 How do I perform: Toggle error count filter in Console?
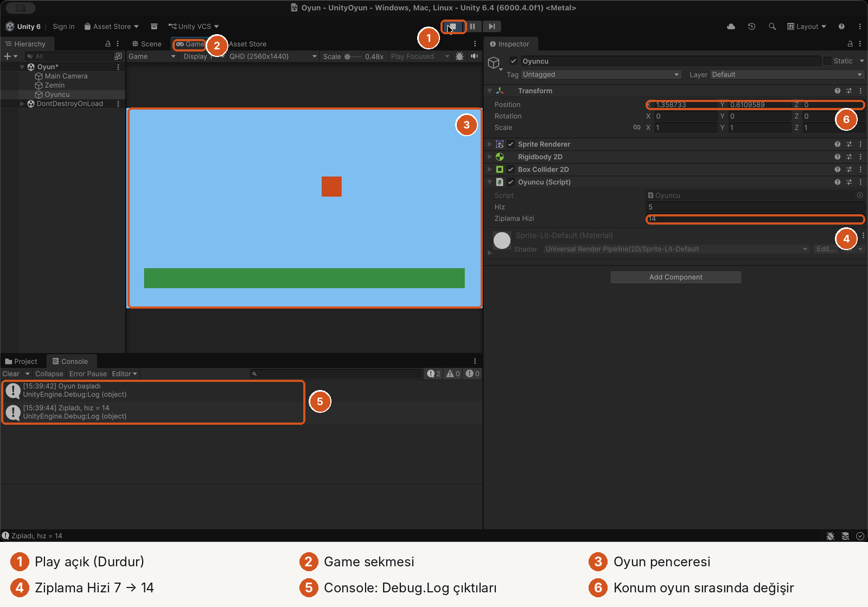pyautogui.click(x=472, y=374)
